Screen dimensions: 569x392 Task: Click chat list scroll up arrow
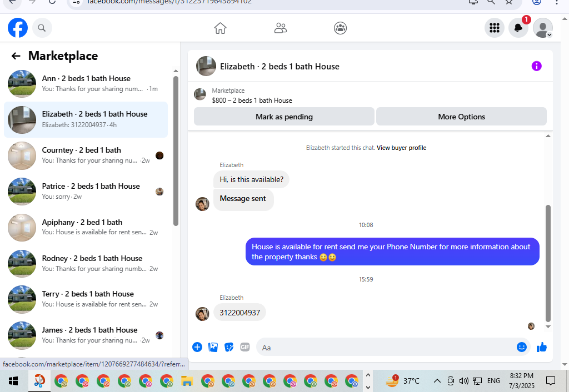tap(176, 71)
